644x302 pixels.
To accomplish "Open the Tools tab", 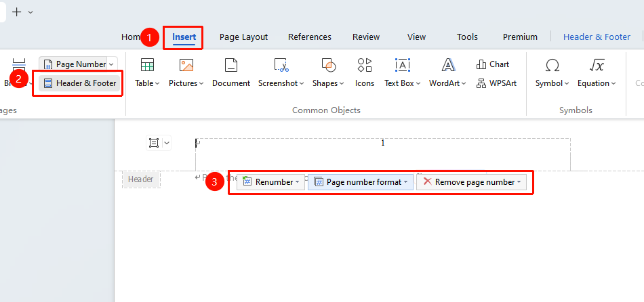I will coord(467,37).
